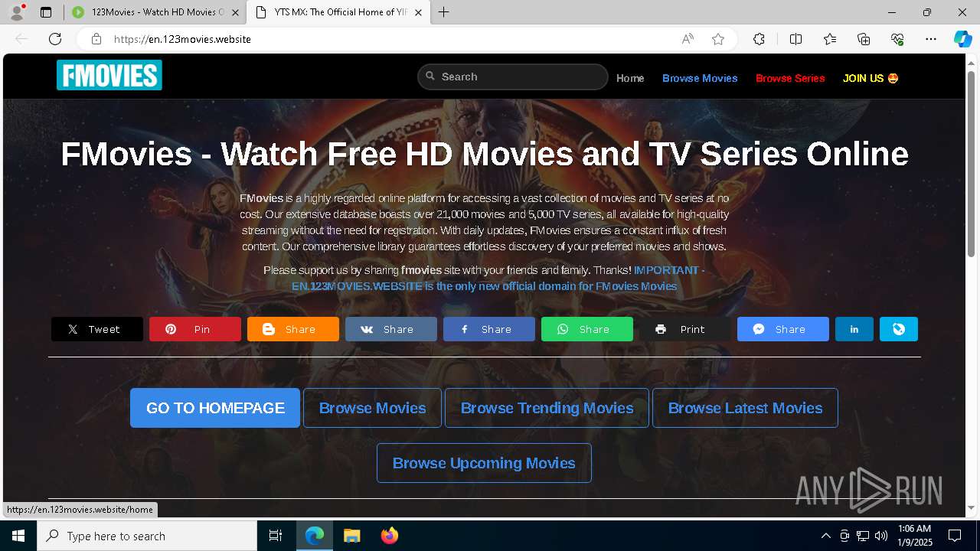Open browser profile icon
Viewport: 980px width, 551px height.
tap(17, 12)
